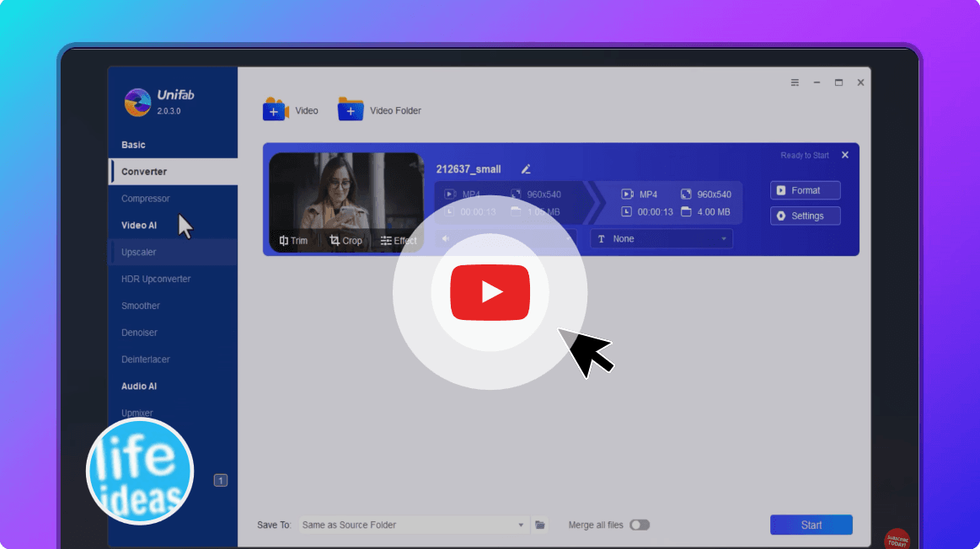Click the Start button
Viewport: 980px width, 549px height.
pos(811,525)
